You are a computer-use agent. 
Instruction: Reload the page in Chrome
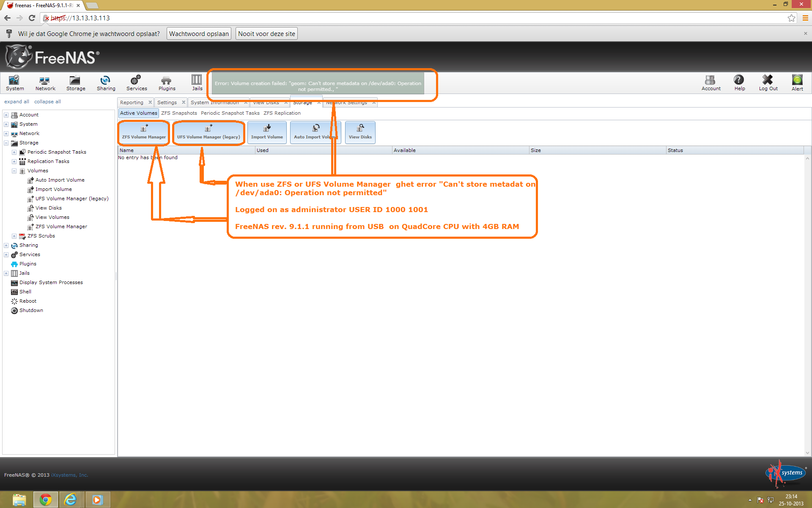coord(32,18)
